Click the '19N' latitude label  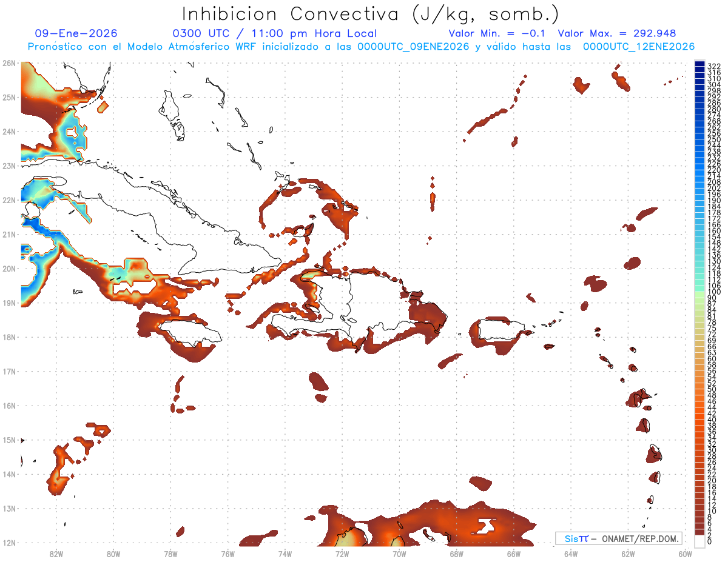(x=8, y=303)
